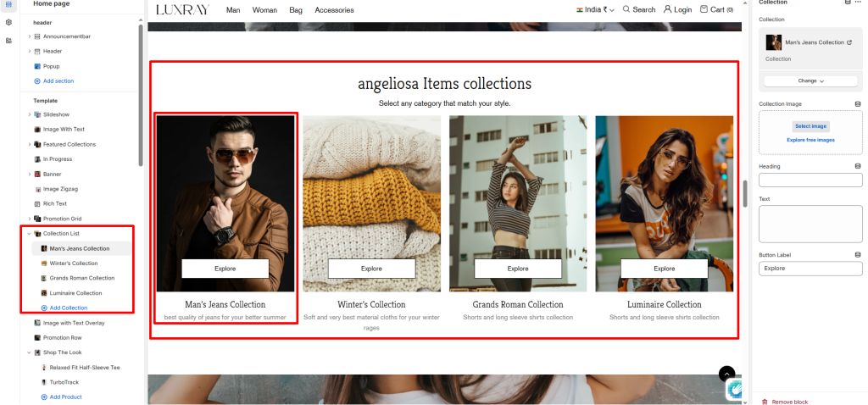868x405 pixels.
Task: Collapse the Shop The Look section
Action: (x=30, y=352)
